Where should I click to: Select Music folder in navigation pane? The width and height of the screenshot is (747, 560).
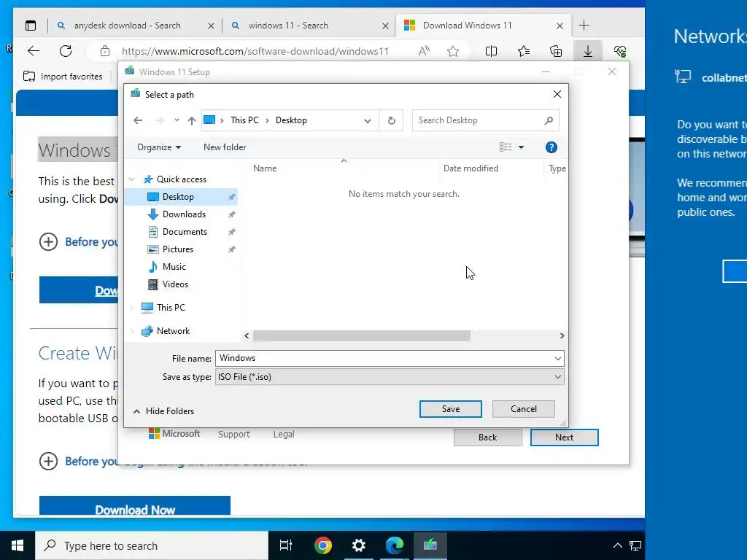point(174,267)
